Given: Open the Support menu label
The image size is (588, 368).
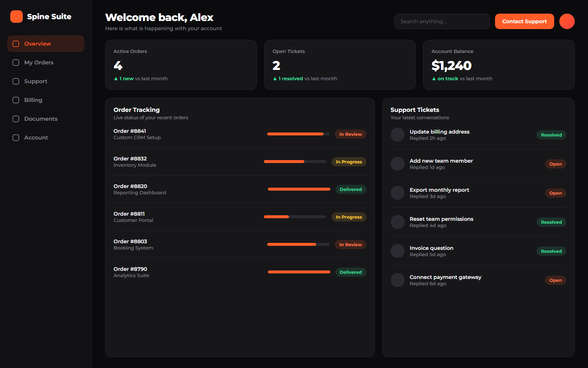Looking at the screenshot, I should [36, 81].
